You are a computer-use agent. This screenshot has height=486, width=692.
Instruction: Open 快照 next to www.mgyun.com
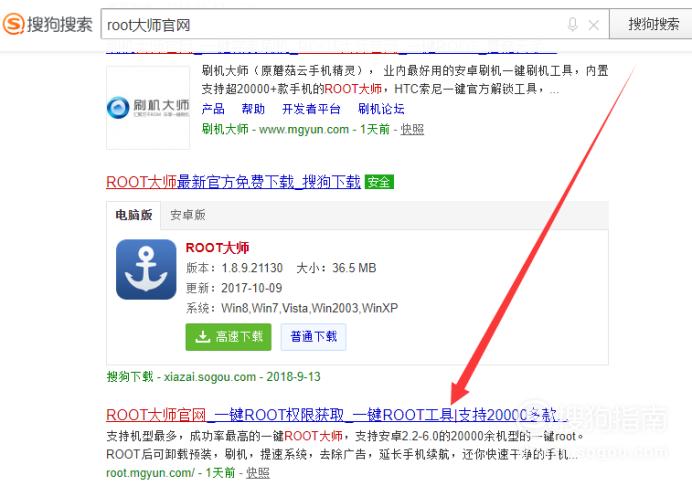pyautogui.click(x=412, y=129)
